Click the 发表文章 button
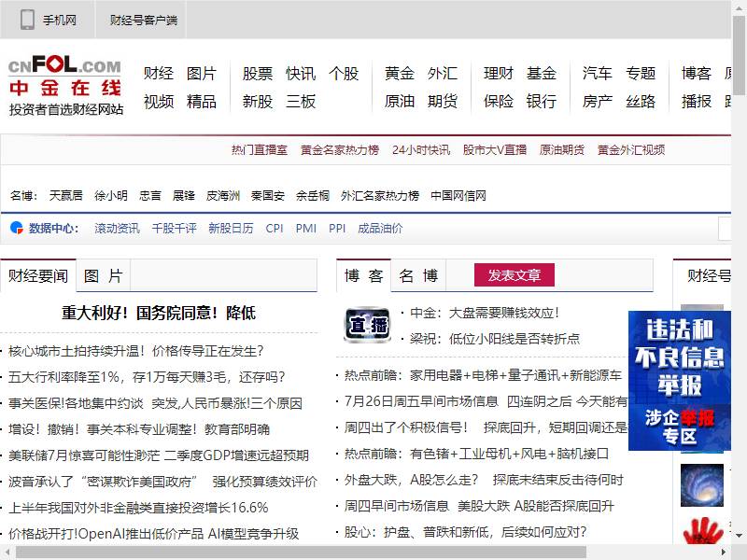 point(514,275)
